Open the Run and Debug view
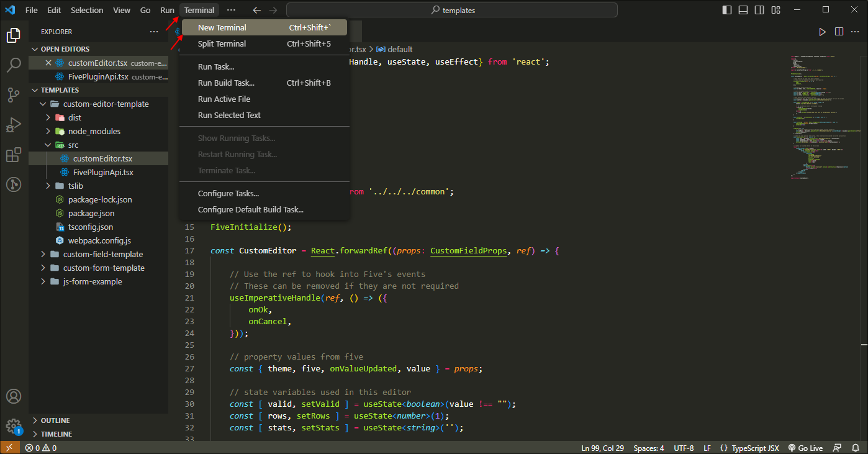Image resolution: width=868 pixels, height=454 pixels. 14,125
